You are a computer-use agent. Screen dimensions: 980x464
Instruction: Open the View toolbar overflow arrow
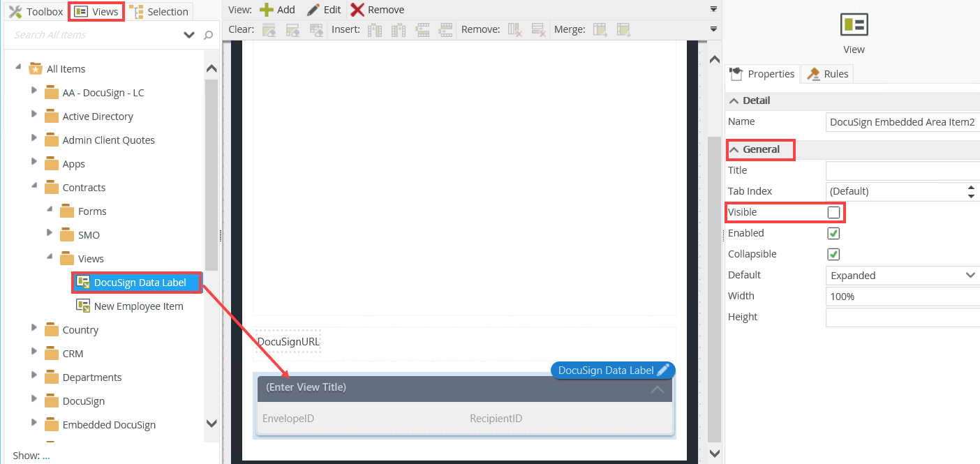pos(713,9)
